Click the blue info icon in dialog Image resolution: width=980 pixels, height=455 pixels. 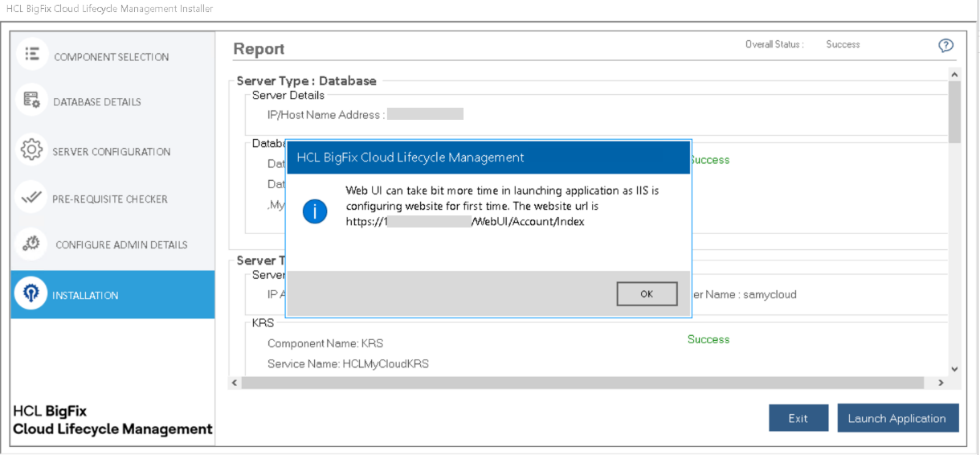pyautogui.click(x=315, y=211)
